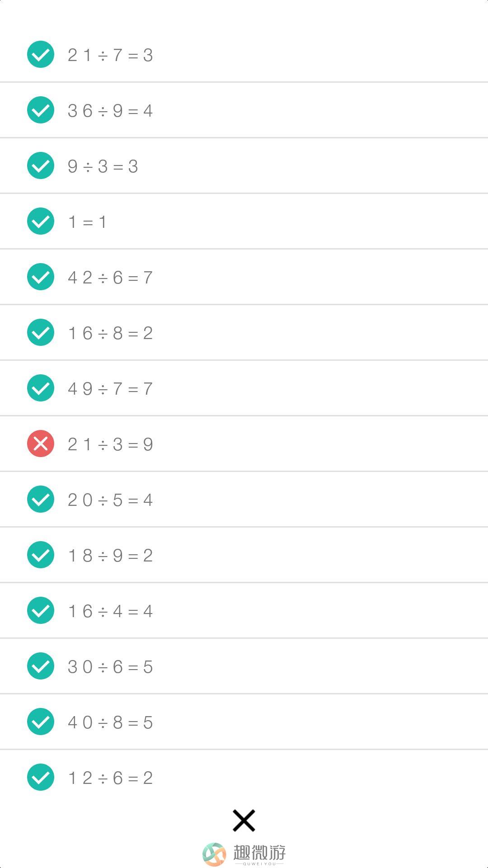Screen dimensions: 488x868
Task: Click the Quweiyou logo at the bottom
Action: point(244,854)
